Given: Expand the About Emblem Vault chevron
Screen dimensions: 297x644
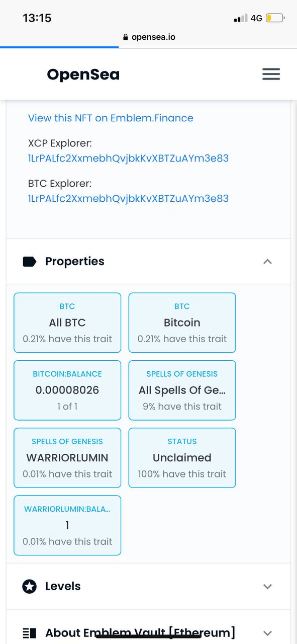Looking at the screenshot, I should (x=268, y=633).
